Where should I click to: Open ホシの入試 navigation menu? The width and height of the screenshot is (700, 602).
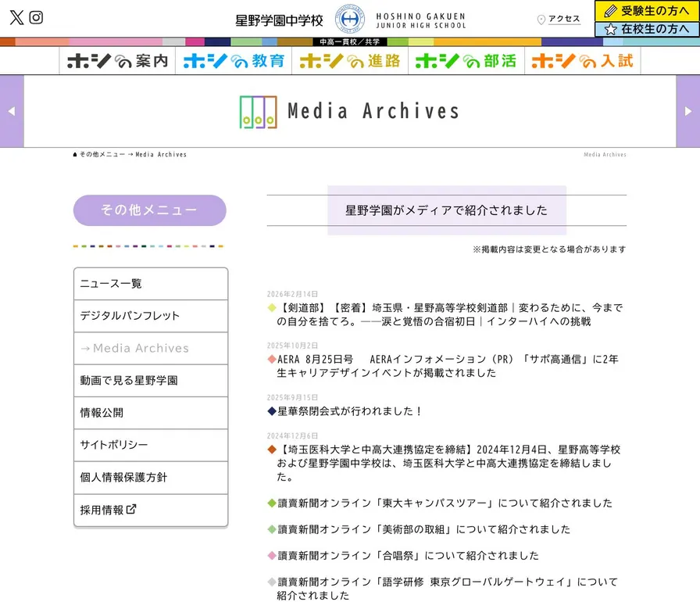coord(583,61)
